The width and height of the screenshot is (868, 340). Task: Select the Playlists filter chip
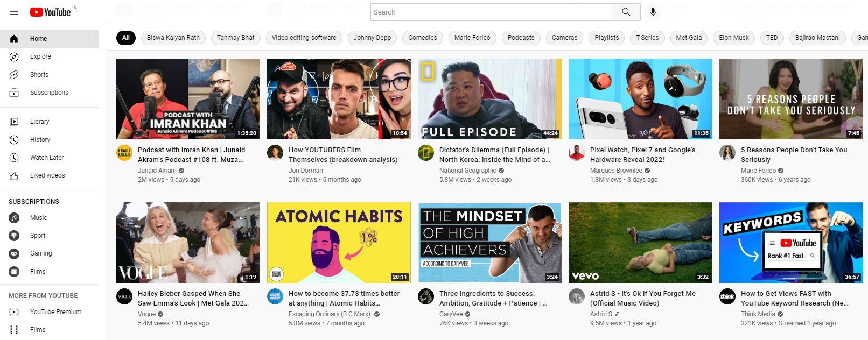coord(606,38)
